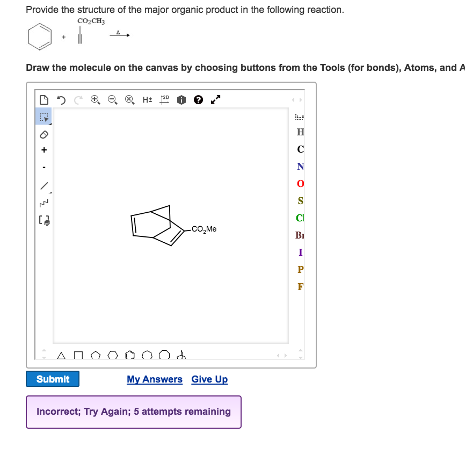Click the Submit button
This screenshot has width=465, height=476.
point(53,379)
